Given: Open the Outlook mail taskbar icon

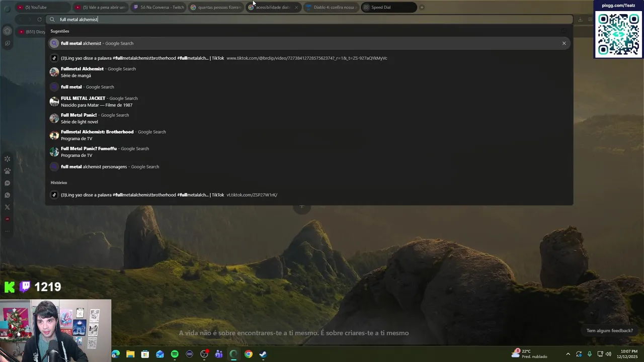Looking at the screenshot, I should 160,354.
